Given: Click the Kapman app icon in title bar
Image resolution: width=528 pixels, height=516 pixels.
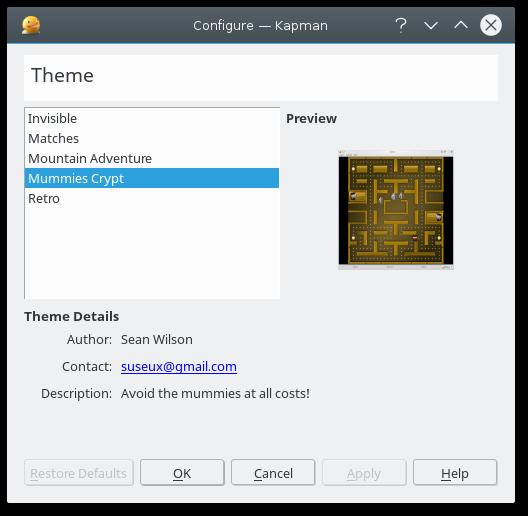Looking at the screenshot, I should pos(31,25).
